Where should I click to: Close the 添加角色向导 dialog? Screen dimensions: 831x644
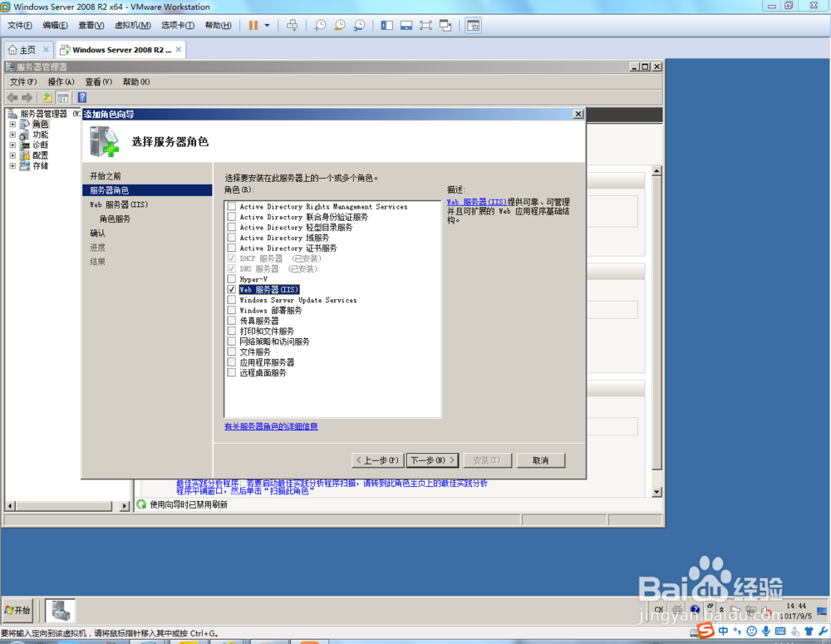(578, 114)
